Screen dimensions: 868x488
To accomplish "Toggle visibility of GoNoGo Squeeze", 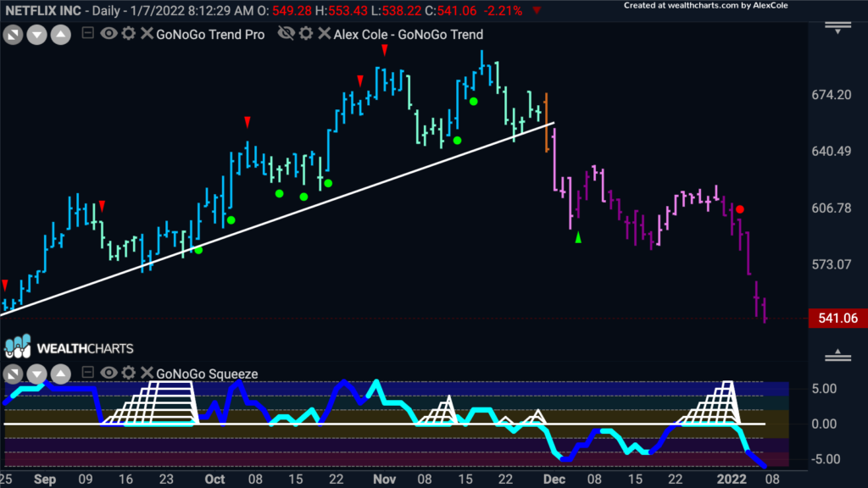I will point(108,373).
